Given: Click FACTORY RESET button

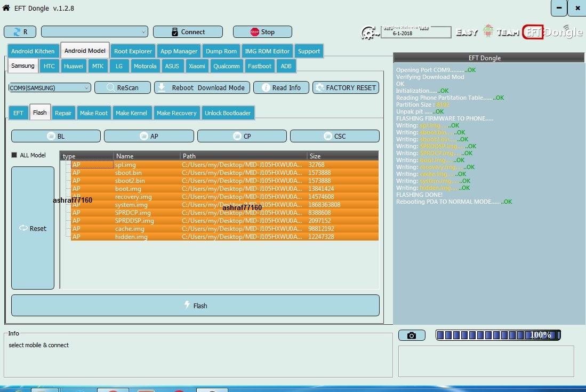Looking at the screenshot, I should (346, 87).
